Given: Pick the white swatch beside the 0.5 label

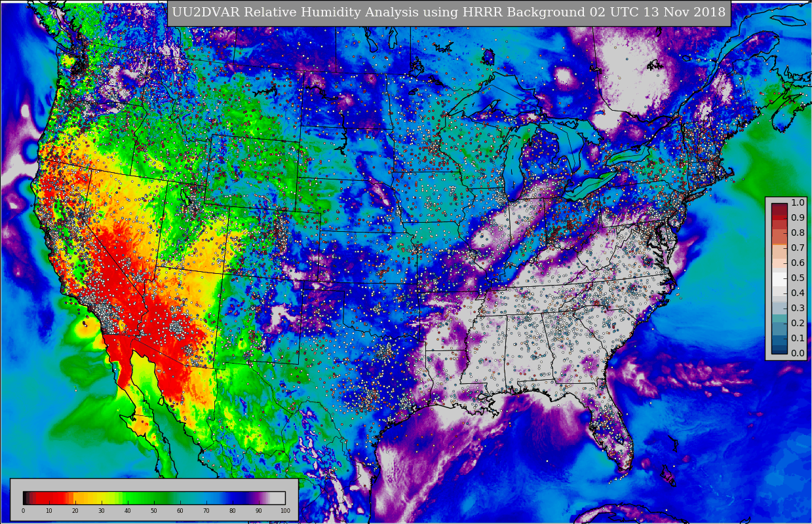Looking at the screenshot, I should pyautogui.click(x=779, y=278).
